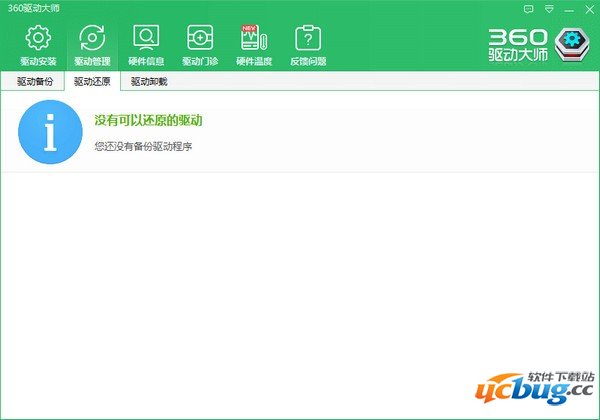Open the main menu dropdown icon in title bar
The width and height of the screenshot is (600, 420).
tap(549, 9)
